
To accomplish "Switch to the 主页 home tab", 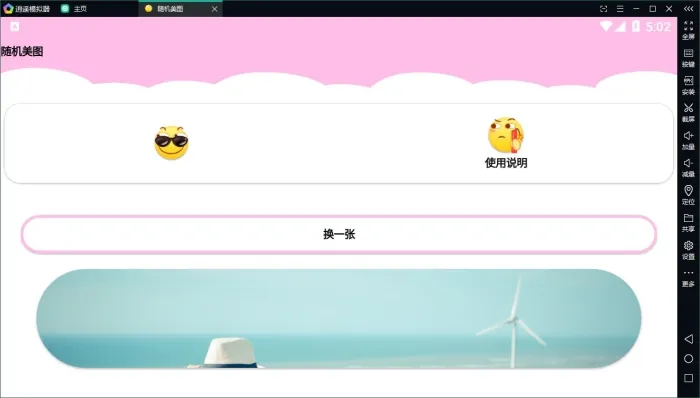I will click(x=75, y=8).
